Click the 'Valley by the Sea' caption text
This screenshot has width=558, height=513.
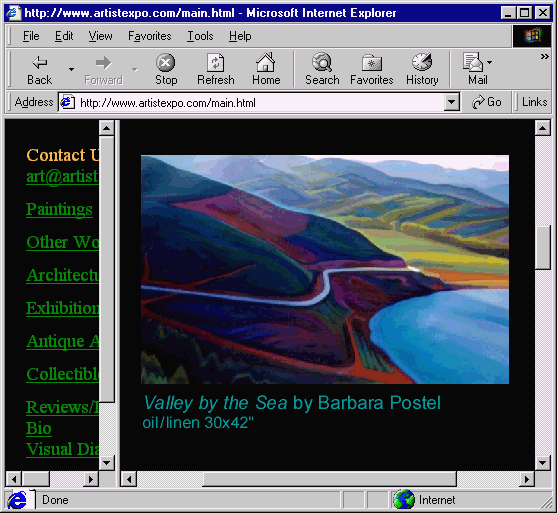(x=215, y=403)
